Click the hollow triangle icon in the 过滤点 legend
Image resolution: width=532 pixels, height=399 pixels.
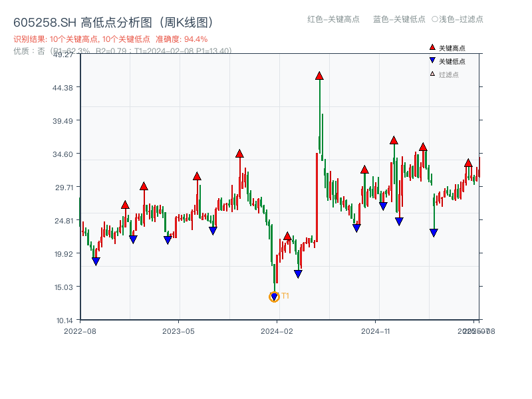click(x=432, y=74)
